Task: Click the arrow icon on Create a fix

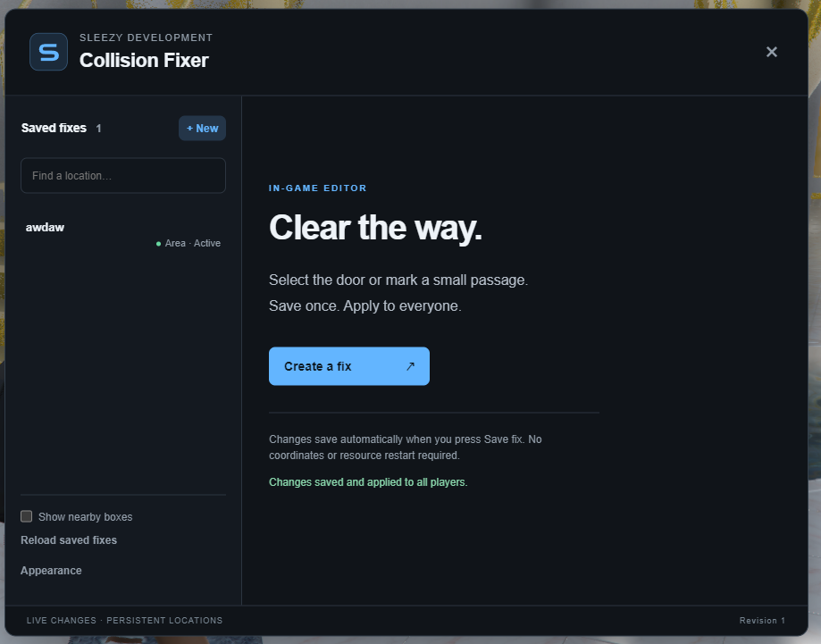Action: click(411, 366)
